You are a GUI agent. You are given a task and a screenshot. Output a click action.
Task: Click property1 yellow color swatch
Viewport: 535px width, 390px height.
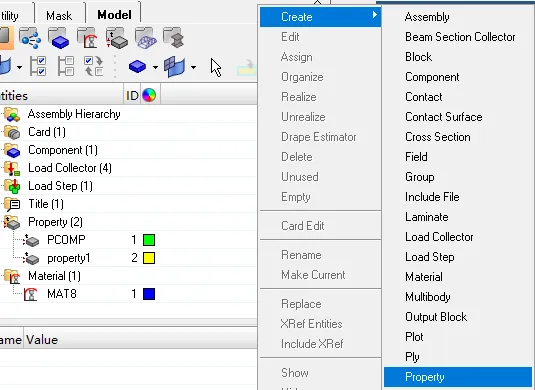(x=149, y=258)
